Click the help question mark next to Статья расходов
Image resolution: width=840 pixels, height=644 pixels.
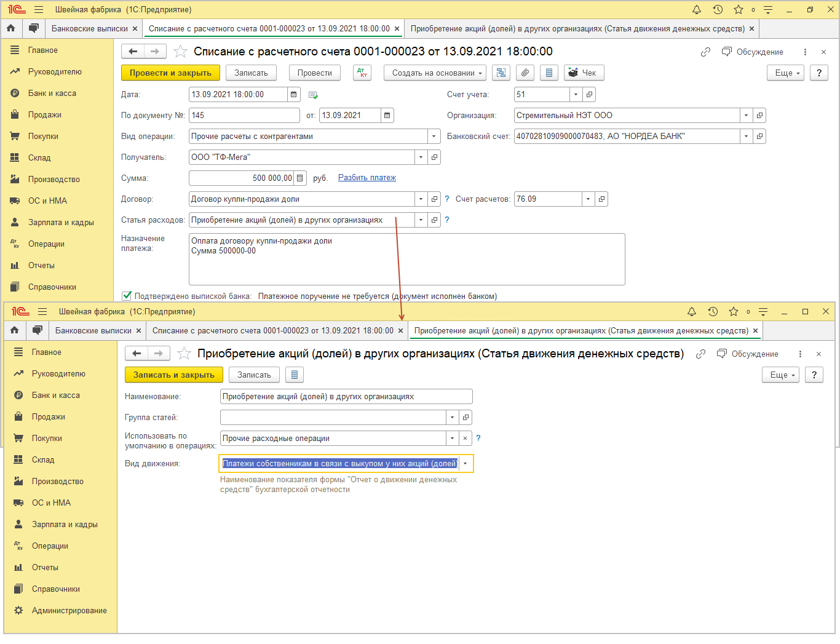(447, 220)
